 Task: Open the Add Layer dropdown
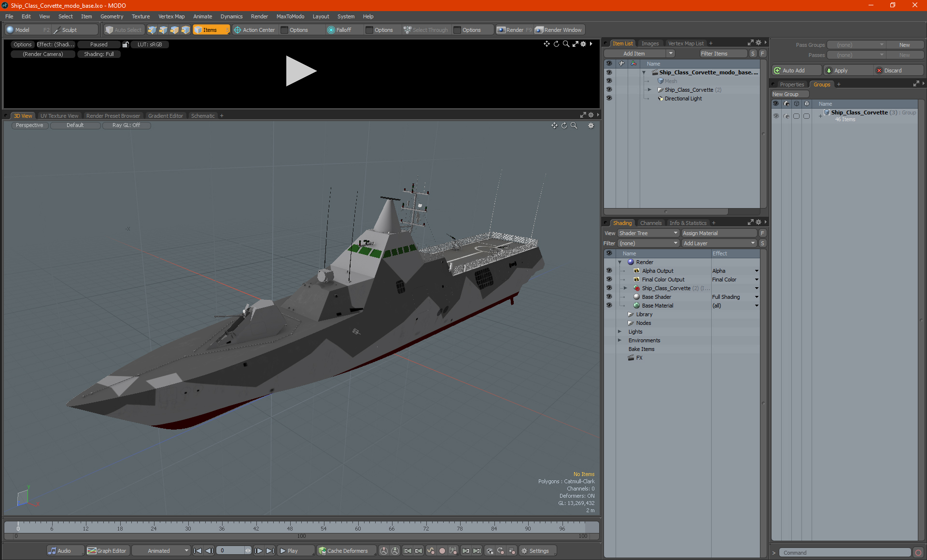click(719, 243)
